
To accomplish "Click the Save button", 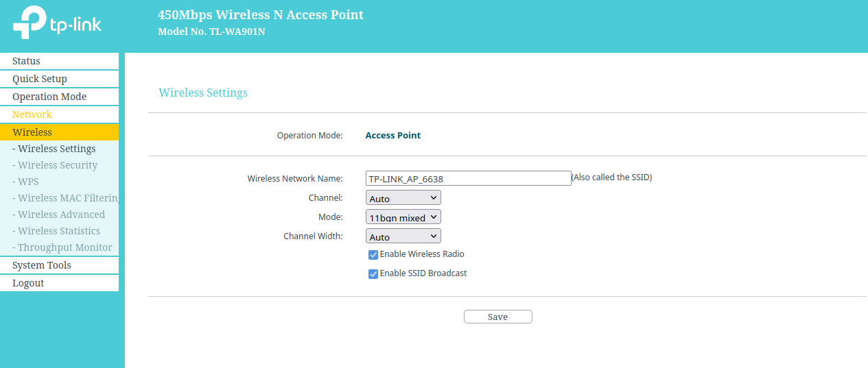I will 498,317.
